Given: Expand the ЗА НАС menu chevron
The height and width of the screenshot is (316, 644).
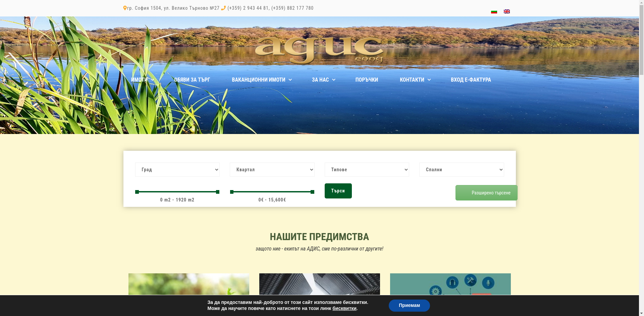Looking at the screenshot, I should [334, 80].
